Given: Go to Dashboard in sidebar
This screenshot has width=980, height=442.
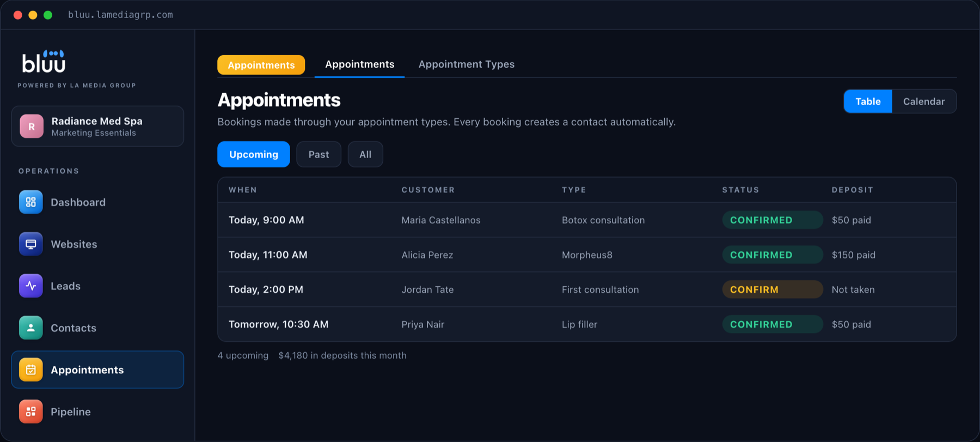Looking at the screenshot, I should click(78, 202).
